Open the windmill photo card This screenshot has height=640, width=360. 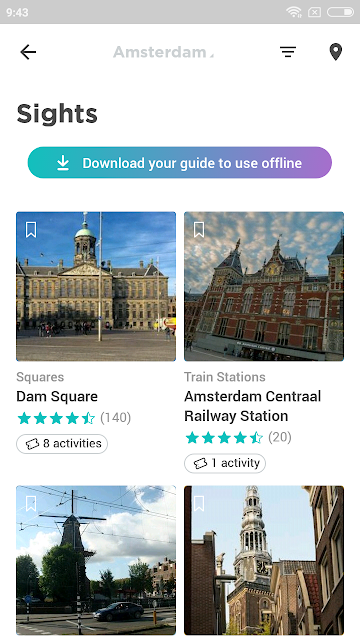pos(96,560)
